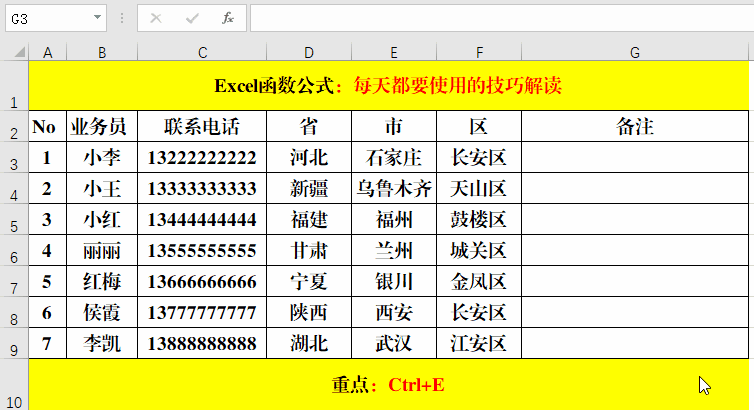The height and width of the screenshot is (410, 754).
Task: Select row 7 header
Action: 14,281
